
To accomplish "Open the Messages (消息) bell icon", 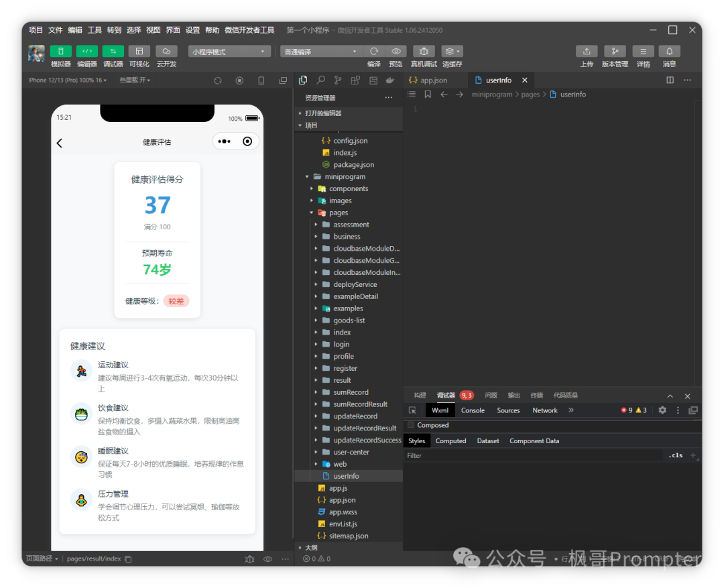I will (669, 52).
